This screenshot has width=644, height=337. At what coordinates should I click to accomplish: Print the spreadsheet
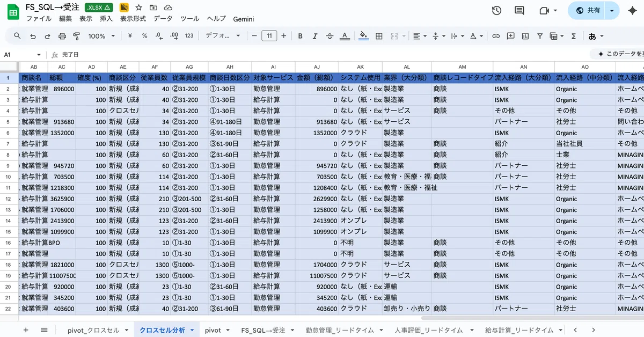point(62,36)
